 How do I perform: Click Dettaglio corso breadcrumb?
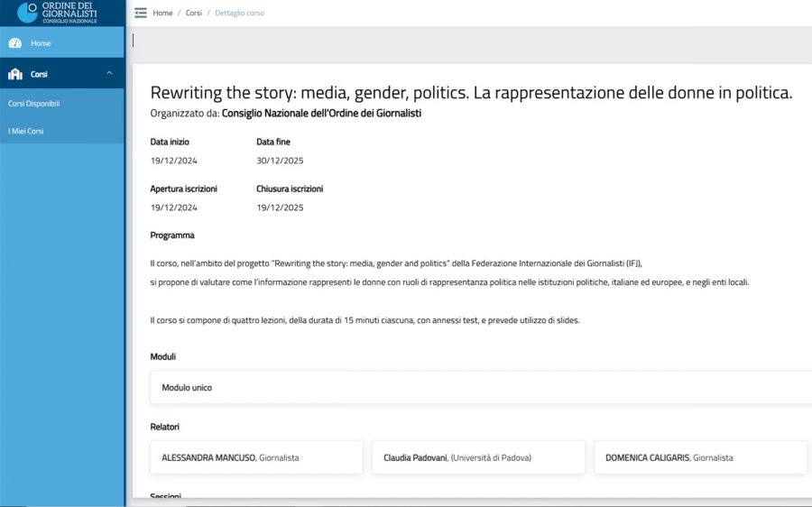coord(239,13)
